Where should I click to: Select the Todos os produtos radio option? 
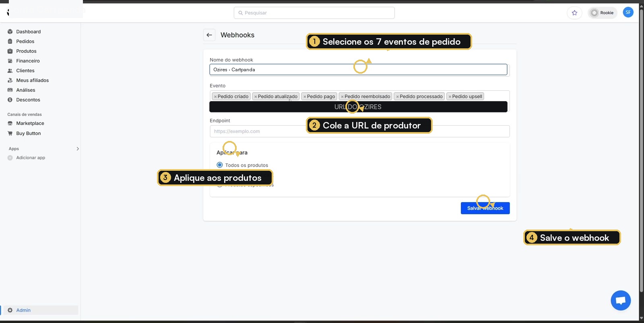pos(220,165)
